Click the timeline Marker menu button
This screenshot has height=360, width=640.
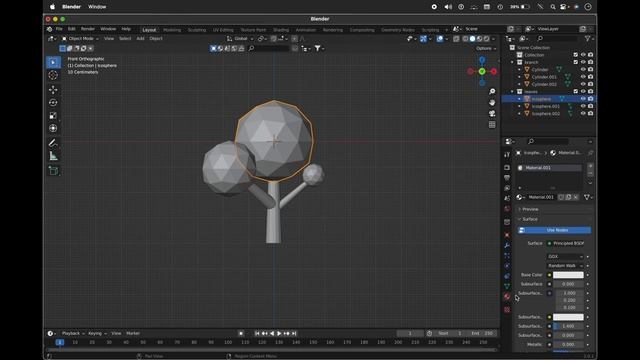click(x=133, y=333)
